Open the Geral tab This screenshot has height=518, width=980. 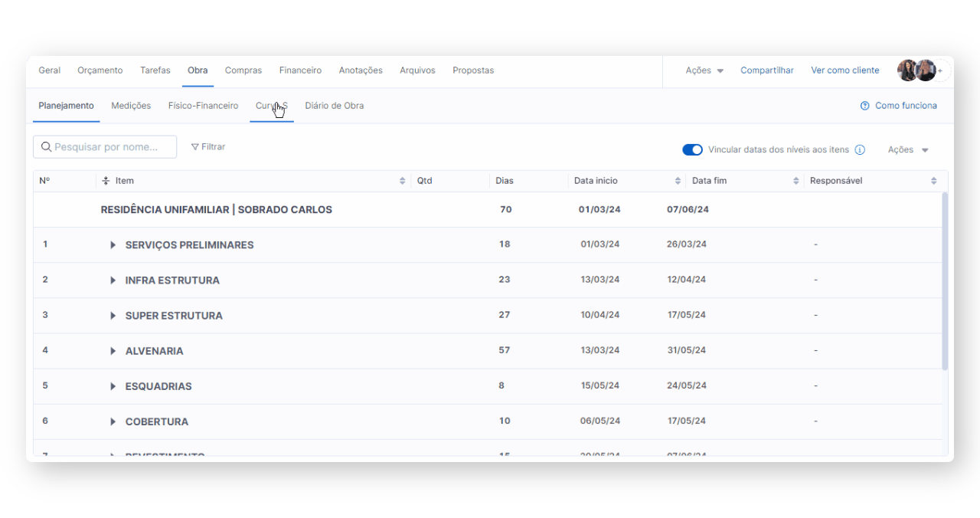[50, 70]
